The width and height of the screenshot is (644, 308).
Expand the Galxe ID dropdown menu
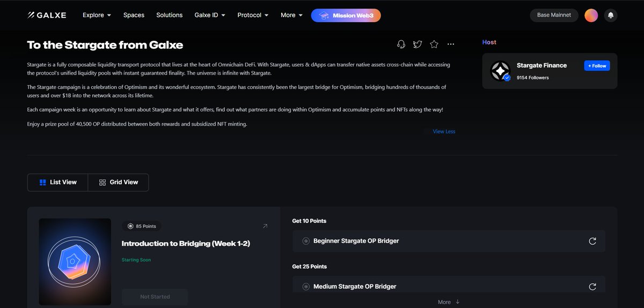pyautogui.click(x=210, y=15)
